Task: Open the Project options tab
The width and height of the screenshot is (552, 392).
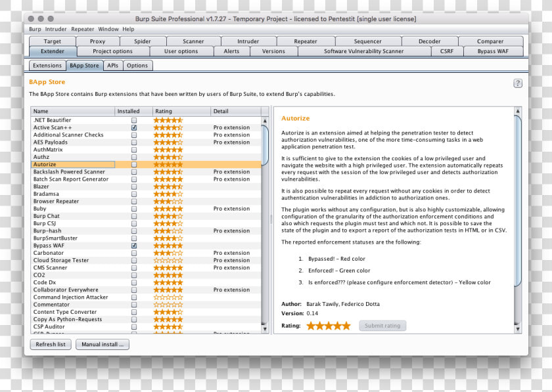Action: (112, 51)
